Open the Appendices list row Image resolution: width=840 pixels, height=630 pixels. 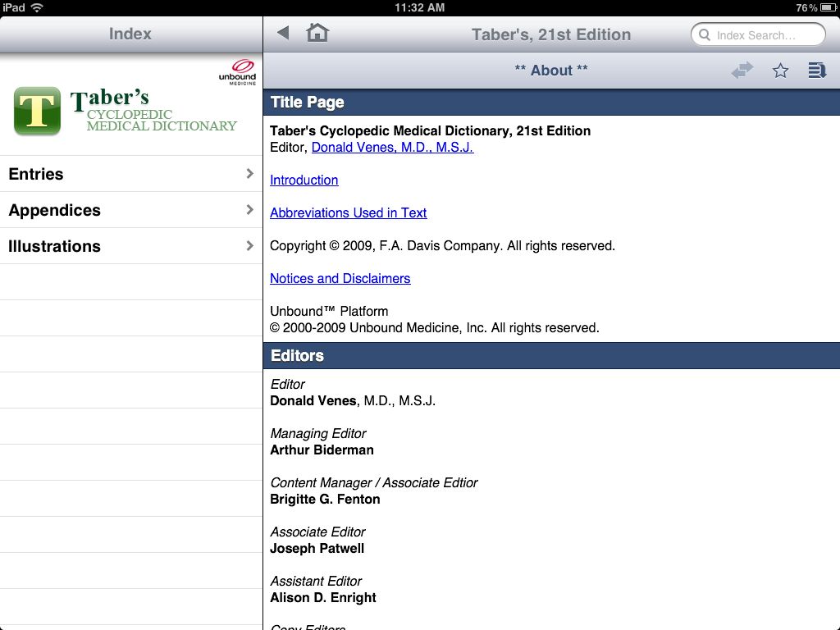click(x=131, y=210)
